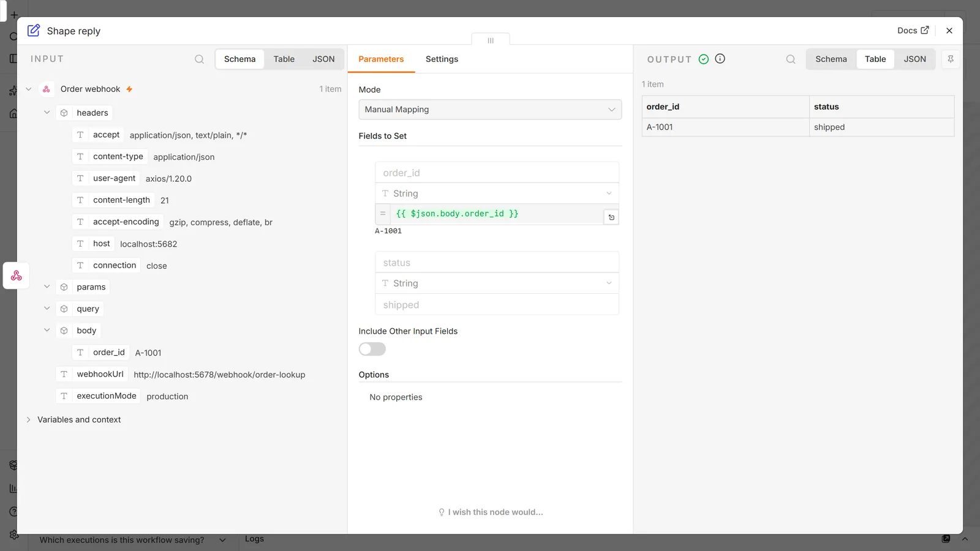The height and width of the screenshot is (551, 980).
Task: Close the Shape reply dialog
Action: coord(949,31)
